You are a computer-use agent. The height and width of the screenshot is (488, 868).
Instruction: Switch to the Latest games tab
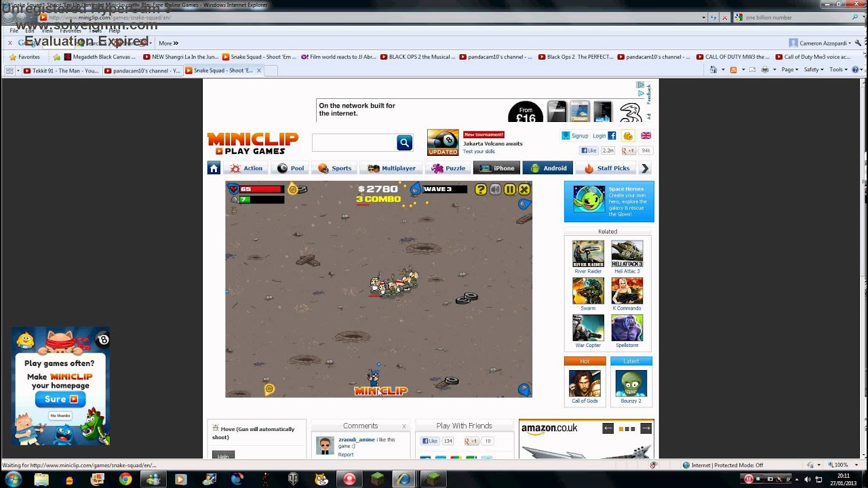pos(631,361)
